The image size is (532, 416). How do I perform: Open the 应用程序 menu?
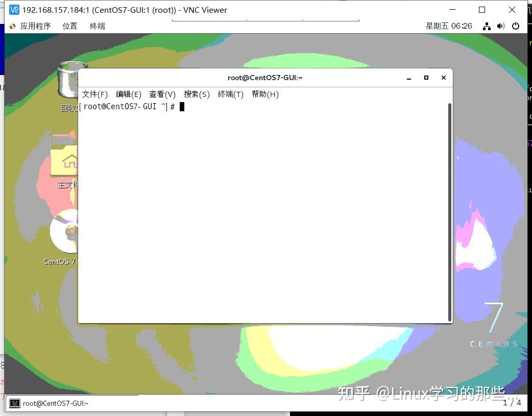coord(35,26)
